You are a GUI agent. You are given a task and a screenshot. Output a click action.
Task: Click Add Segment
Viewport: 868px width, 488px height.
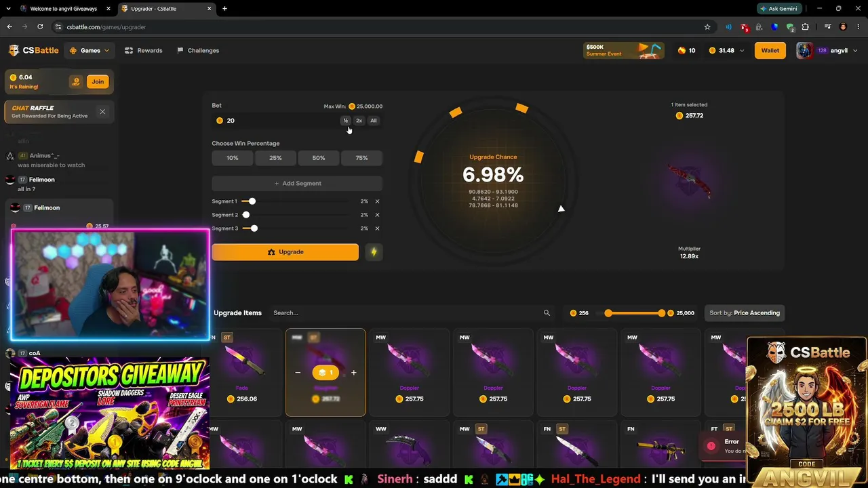click(297, 183)
